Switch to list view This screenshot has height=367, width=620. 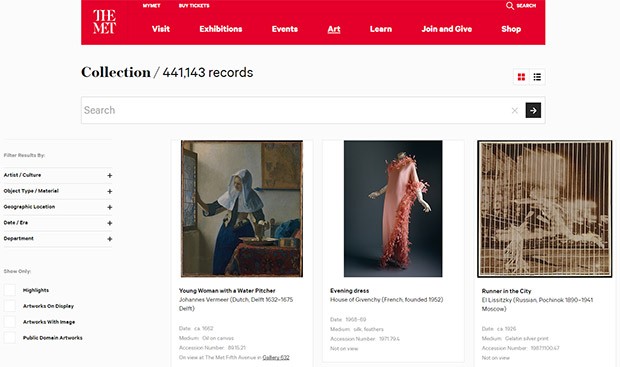point(537,77)
